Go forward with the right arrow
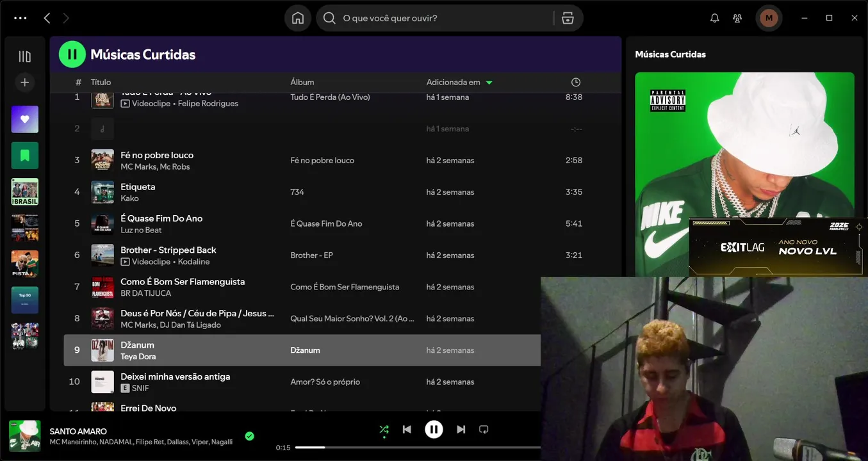This screenshot has height=461, width=868. (x=65, y=18)
